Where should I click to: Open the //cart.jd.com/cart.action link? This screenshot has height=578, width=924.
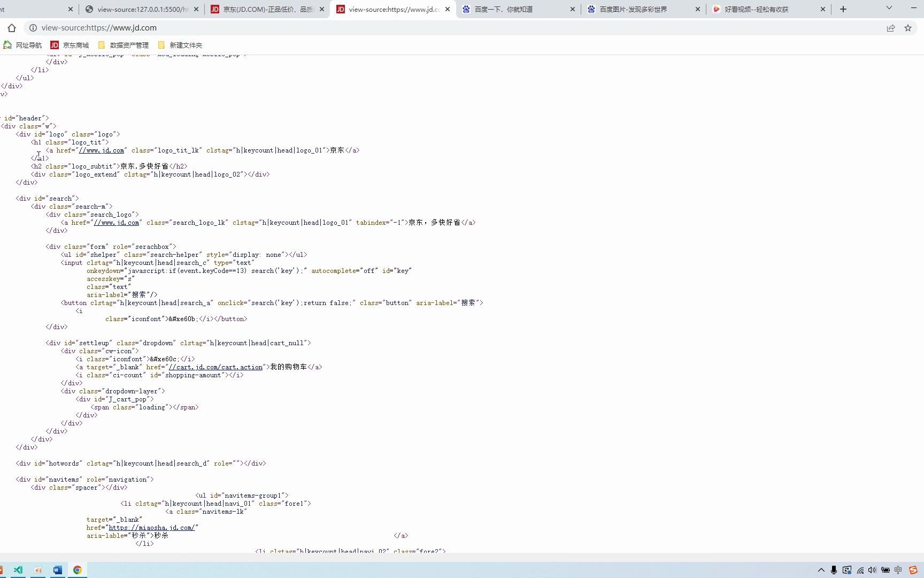click(x=216, y=367)
